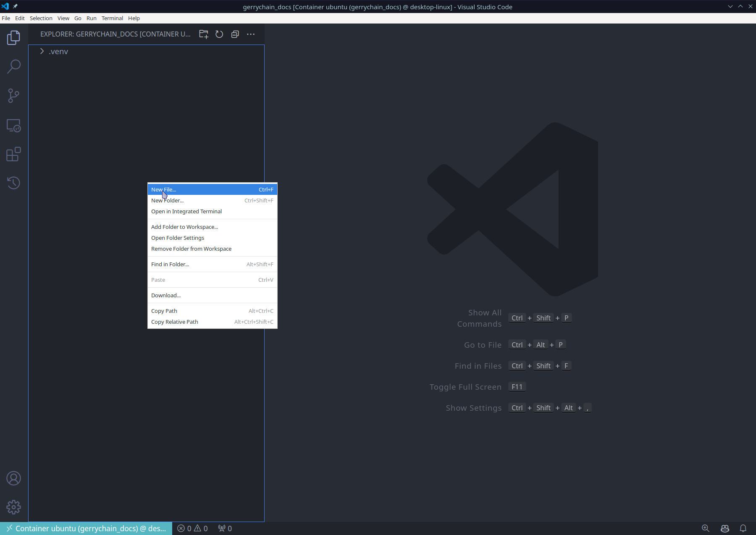Viewport: 756px width, 535px height.
Task: Open the Remote Explorer view
Action: coord(14,126)
